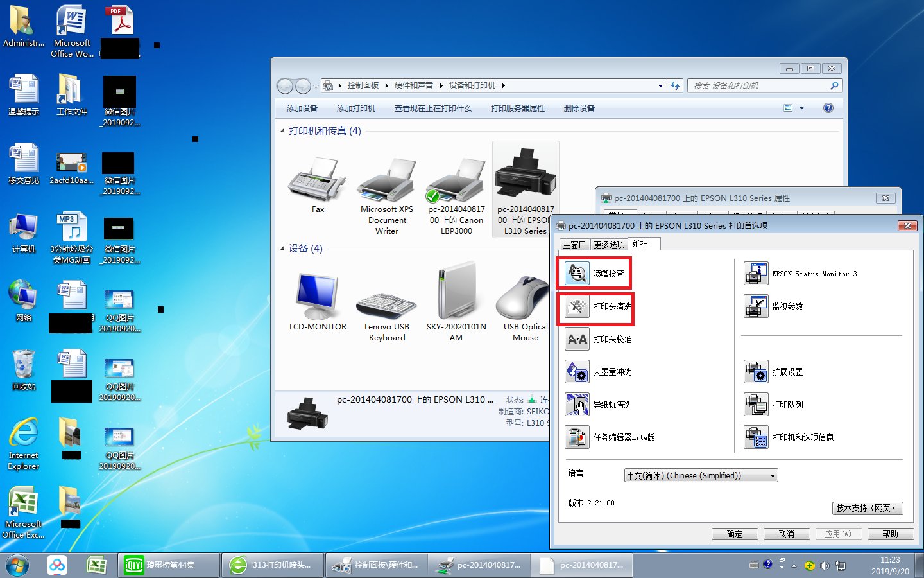Switch to the 更多选项 tab

[x=608, y=245]
